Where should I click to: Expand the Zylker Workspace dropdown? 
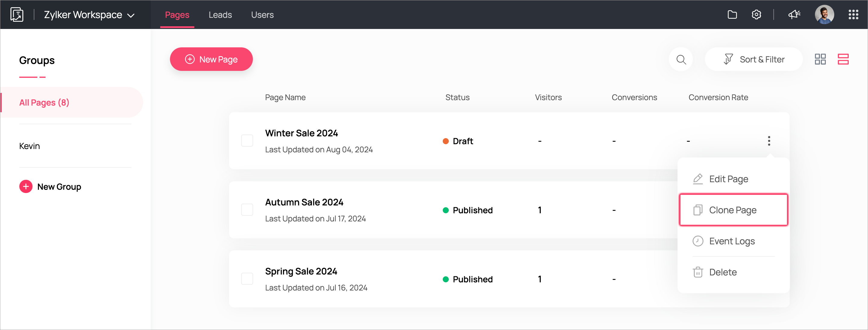89,15
